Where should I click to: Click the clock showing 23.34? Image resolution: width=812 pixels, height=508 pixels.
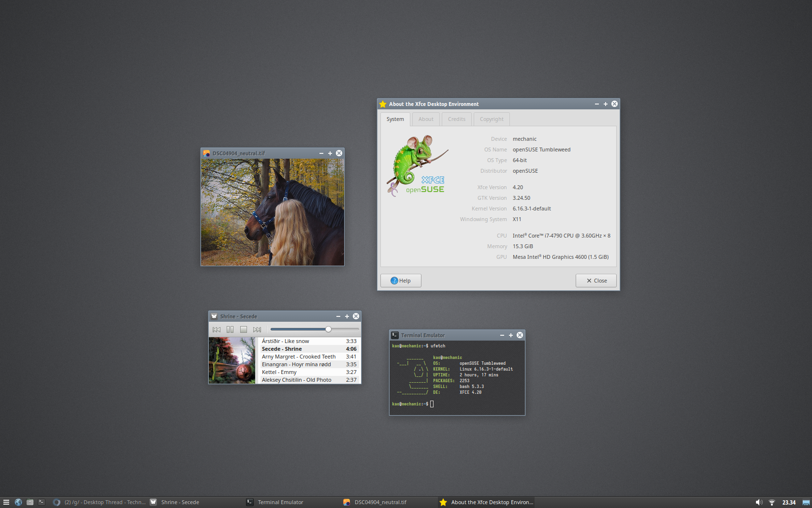tap(789, 502)
